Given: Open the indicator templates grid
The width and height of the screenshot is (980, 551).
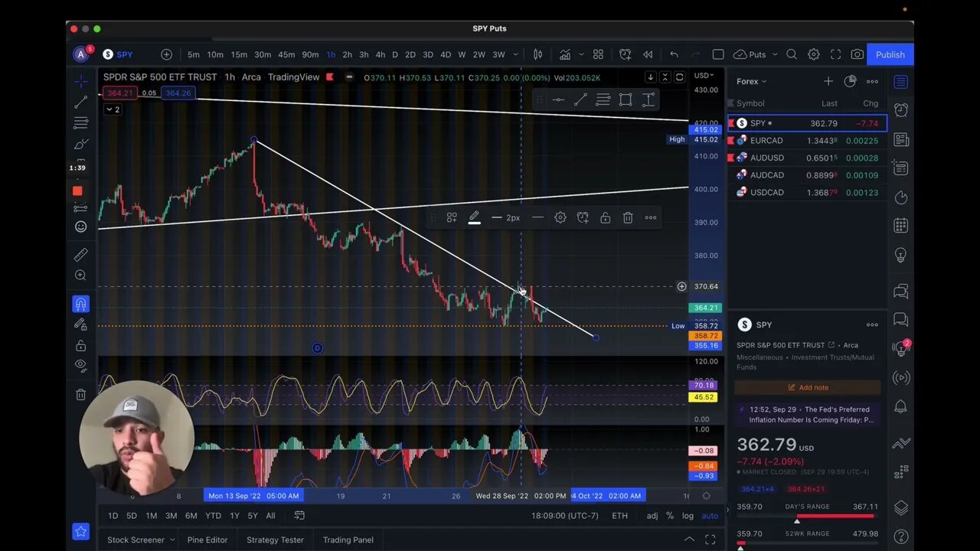Looking at the screenshot, I should pos(598,54).
